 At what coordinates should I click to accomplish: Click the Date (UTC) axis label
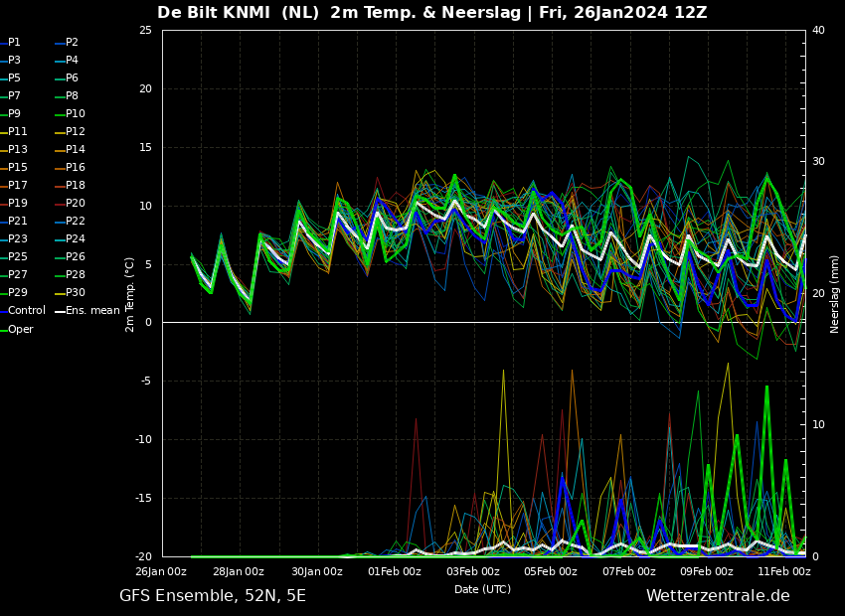(482, 589)
